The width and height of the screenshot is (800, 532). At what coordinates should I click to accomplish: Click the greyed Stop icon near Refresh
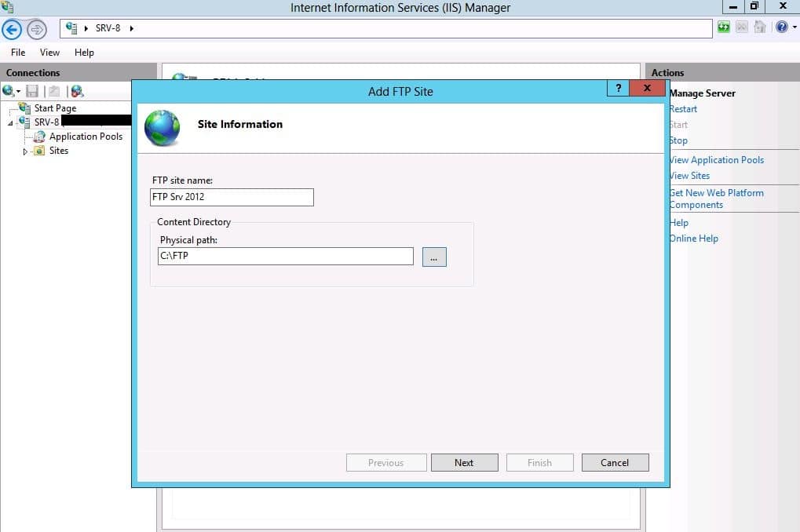742,27
